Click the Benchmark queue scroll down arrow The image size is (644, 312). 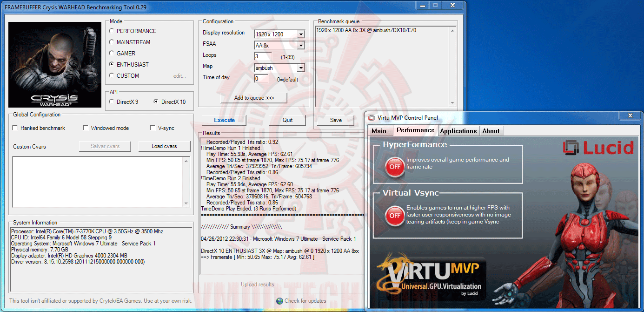[452, 102]
